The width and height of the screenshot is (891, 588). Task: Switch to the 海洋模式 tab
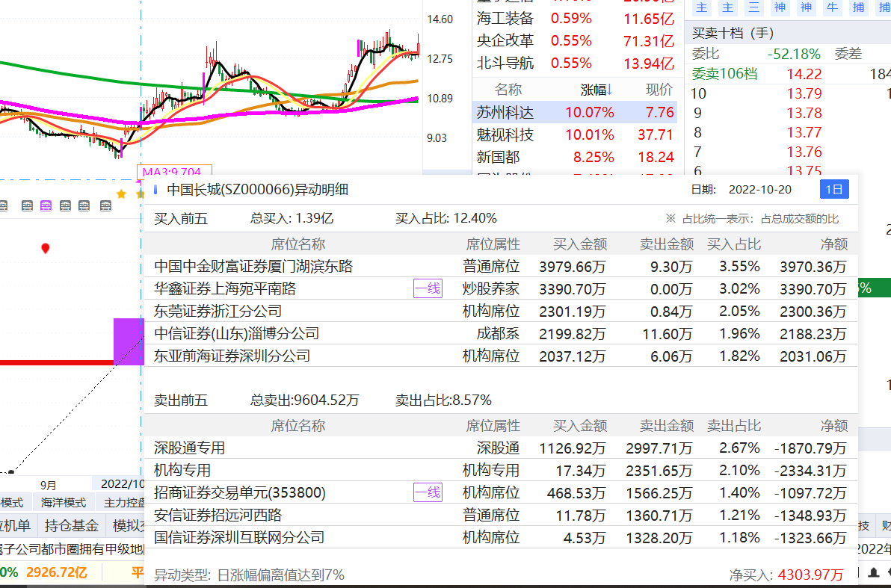[x=63, y=503]
